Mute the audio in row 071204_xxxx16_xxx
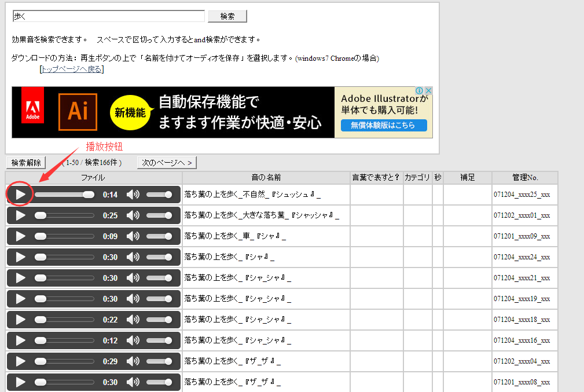Image resolution: width=584 pixels, height=392 pixels. point(133,340)
